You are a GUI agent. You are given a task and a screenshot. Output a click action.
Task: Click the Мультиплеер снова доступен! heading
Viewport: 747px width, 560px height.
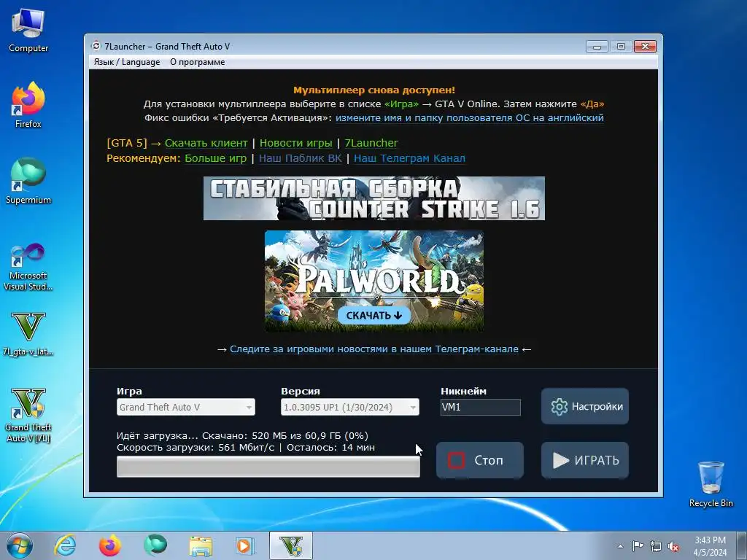[374, 90]
